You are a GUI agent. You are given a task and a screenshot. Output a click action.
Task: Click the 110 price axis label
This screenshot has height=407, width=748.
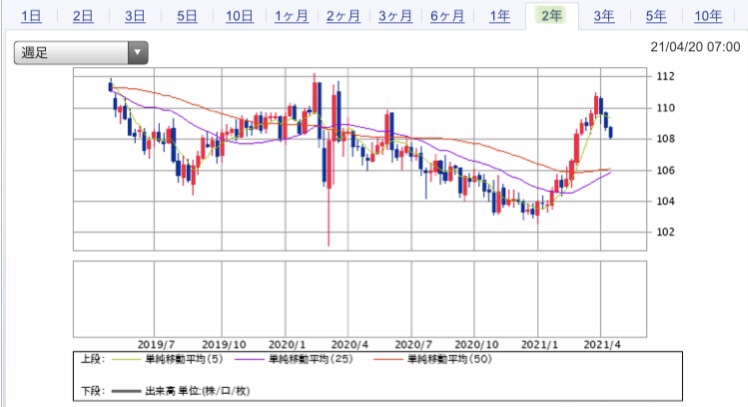click(665, 108)
